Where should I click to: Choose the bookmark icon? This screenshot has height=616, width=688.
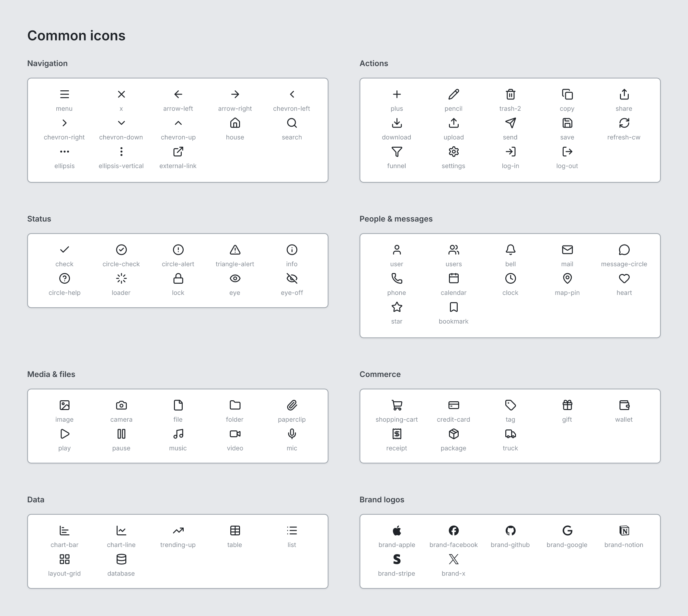(454, 307)
